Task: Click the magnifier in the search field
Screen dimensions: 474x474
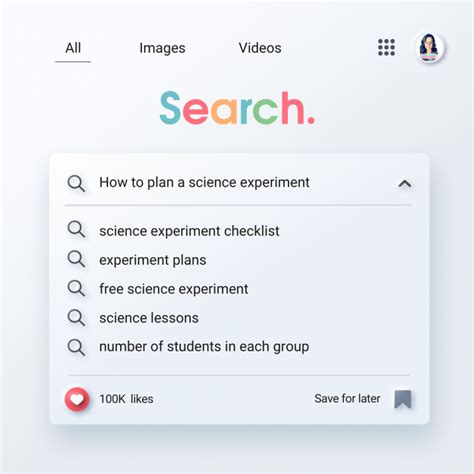Action: tap(76, 184)
